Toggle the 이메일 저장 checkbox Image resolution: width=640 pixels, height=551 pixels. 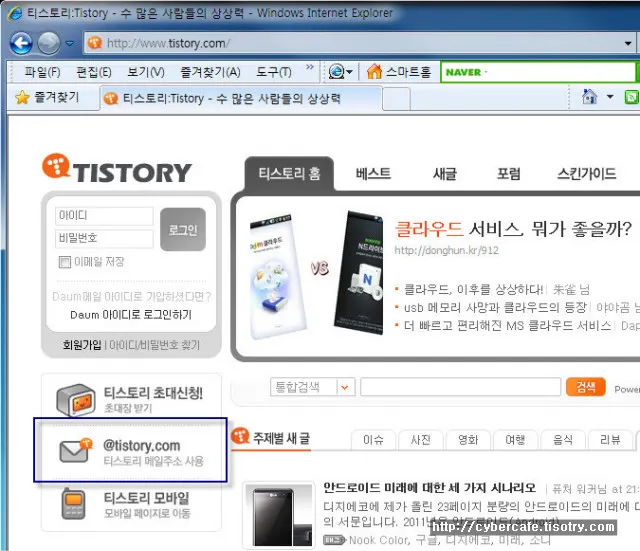pyautogui.click(x=65, y=262)
